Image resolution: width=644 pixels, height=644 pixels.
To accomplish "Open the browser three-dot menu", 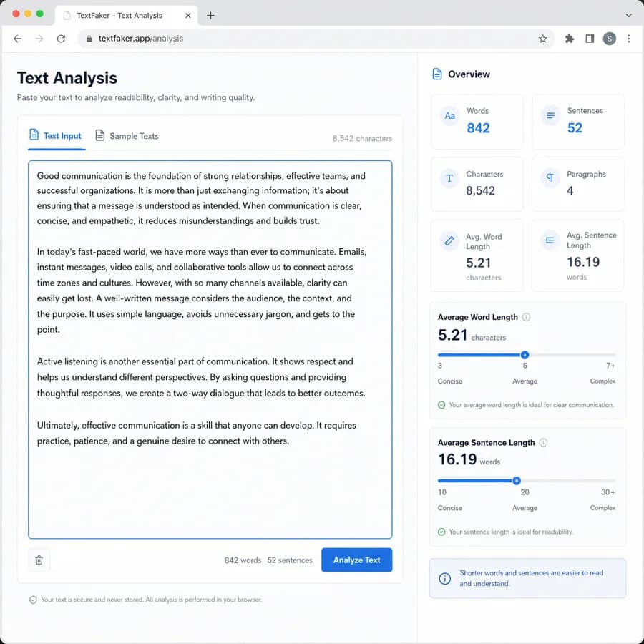I will [628, 39].
